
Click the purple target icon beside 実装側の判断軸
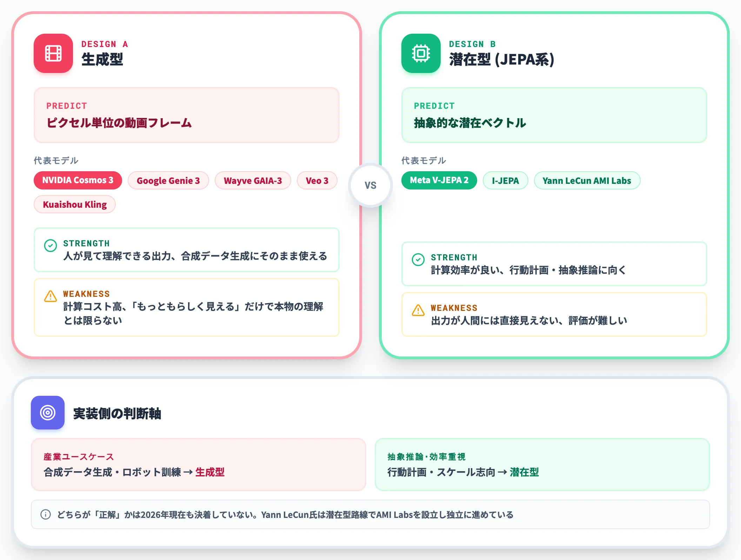(48, 413)
